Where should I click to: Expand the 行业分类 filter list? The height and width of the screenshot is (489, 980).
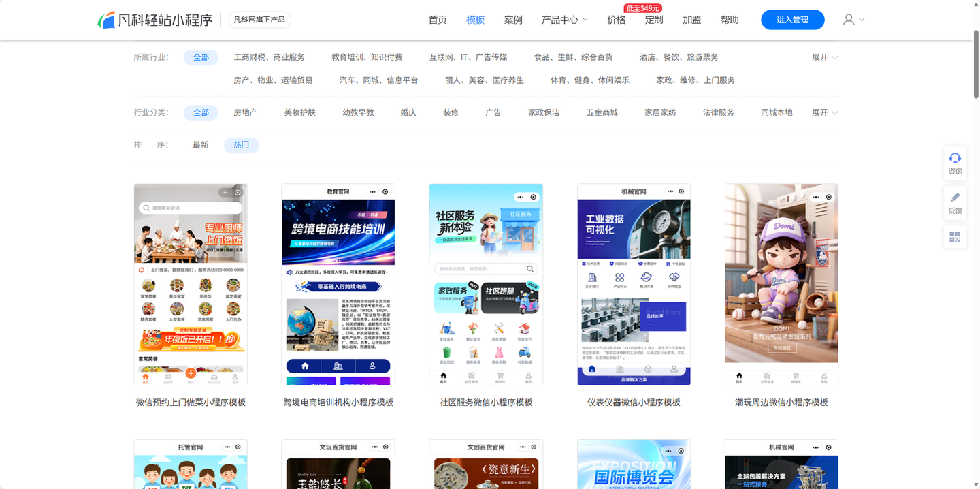(825, 112)
